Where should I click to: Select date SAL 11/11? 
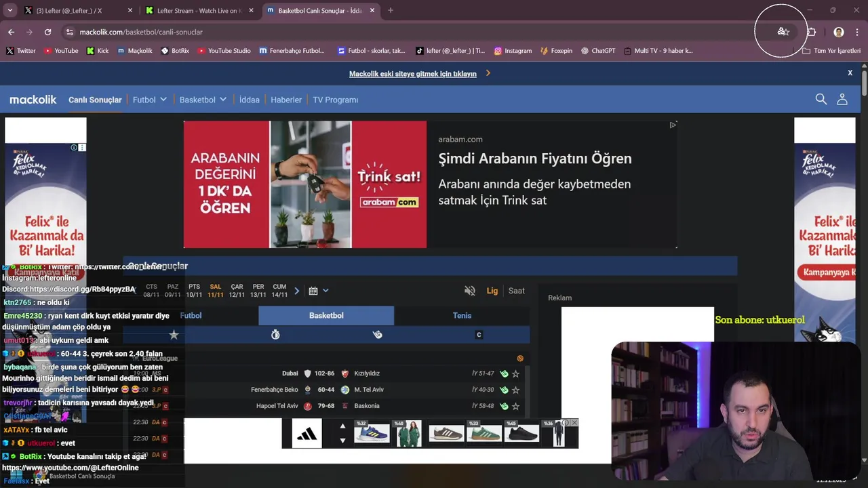coord(216,291)
